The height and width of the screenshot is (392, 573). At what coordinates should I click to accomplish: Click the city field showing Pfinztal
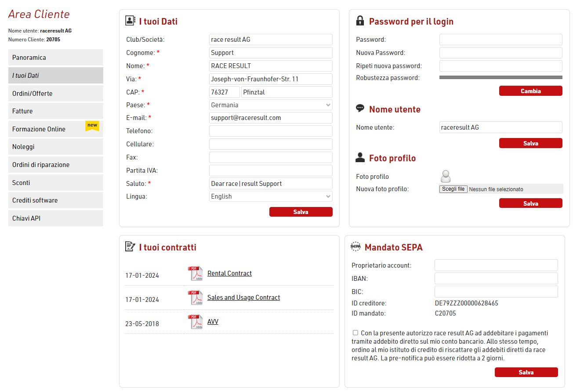point(287,92)
